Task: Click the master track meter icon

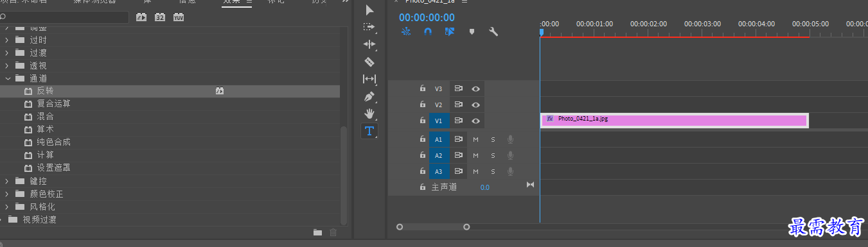Action: point(530,185)
